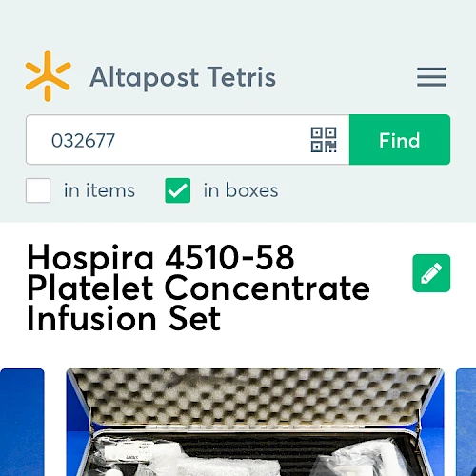The image size is (476, 476).
Task: Click the 'Tetris' word in the header
Action: [242, 77]
